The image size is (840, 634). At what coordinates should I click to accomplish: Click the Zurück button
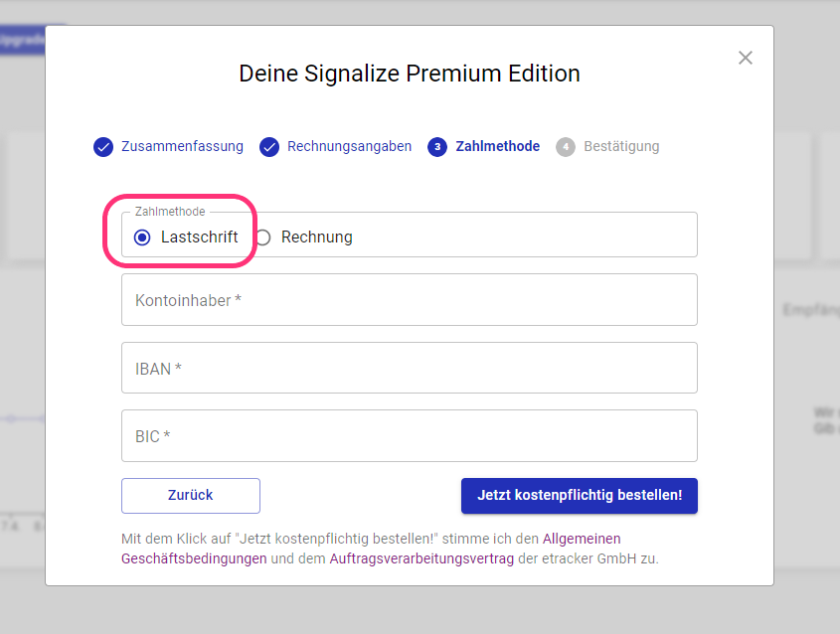click(x=191, y=495)
